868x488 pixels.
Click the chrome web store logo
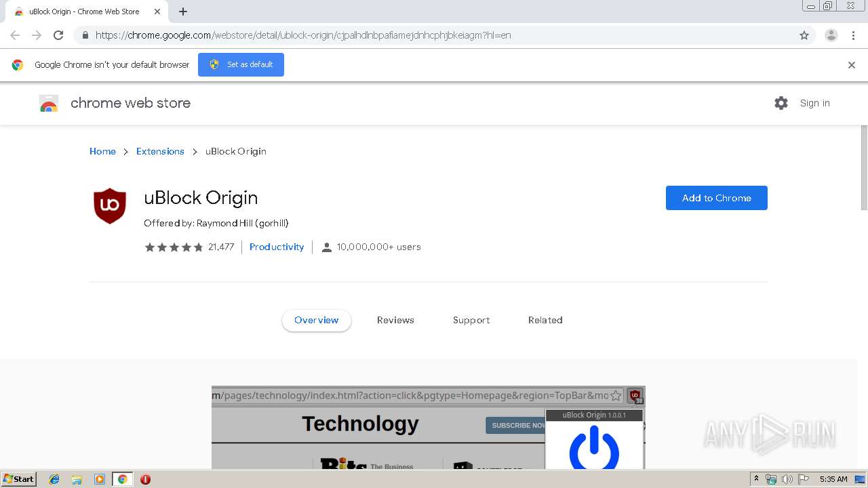pos(115,103)
